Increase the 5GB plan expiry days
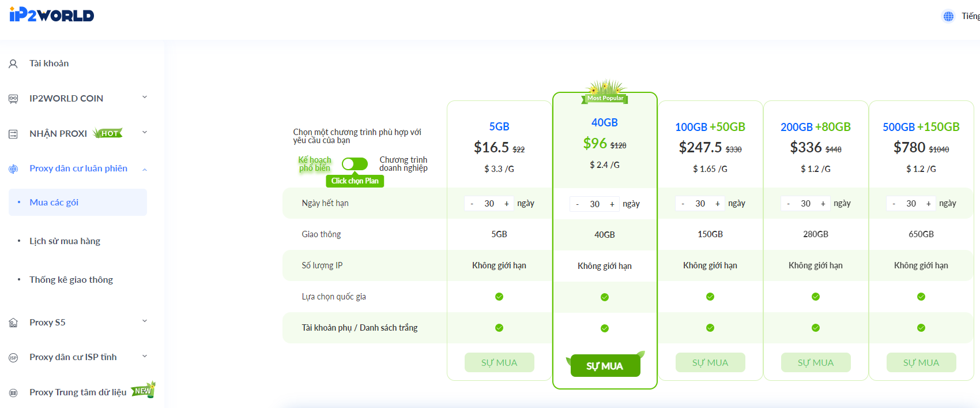The width and height of the screenshot is (980, 408). pyautogui.click(x=507, y=204)
